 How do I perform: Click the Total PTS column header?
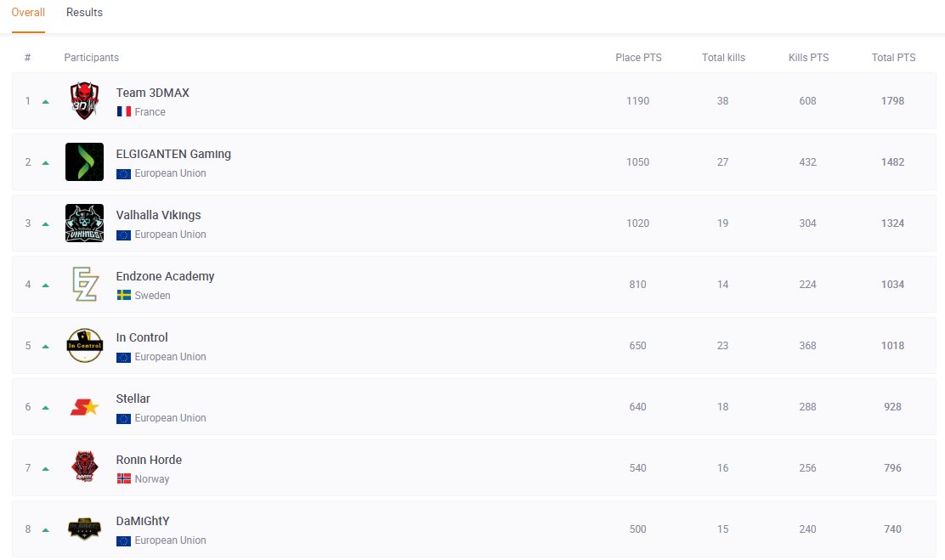893,58
